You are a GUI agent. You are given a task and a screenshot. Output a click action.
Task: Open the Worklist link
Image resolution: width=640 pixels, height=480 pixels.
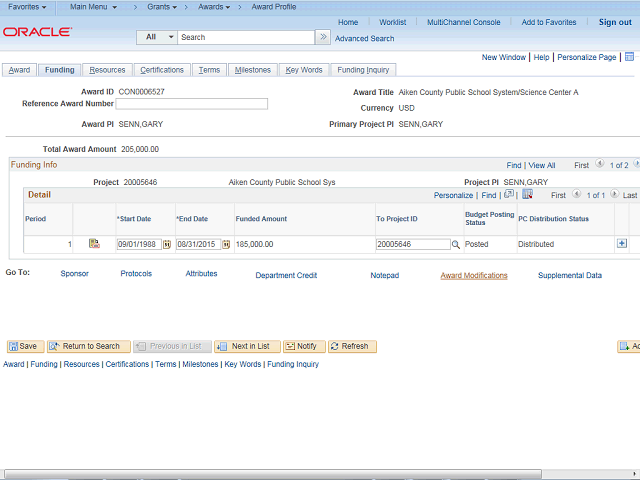[392, 22]
